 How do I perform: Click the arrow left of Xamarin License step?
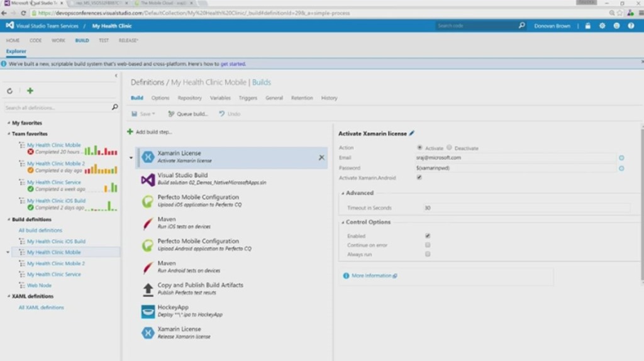[131, 158]
